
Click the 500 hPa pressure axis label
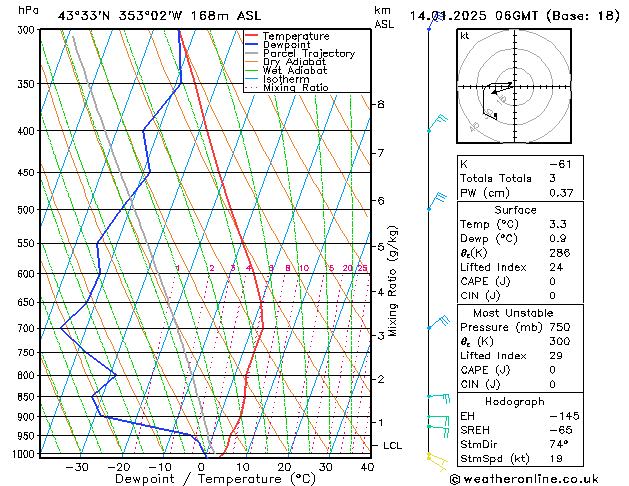point(26,210)
